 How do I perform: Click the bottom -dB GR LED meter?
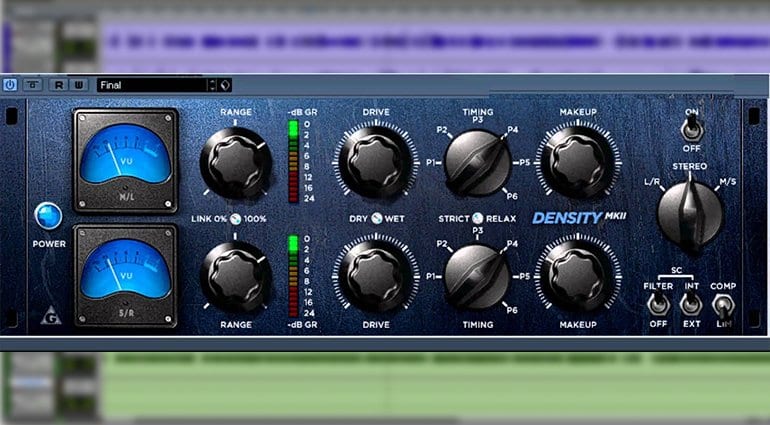[294, 276]
